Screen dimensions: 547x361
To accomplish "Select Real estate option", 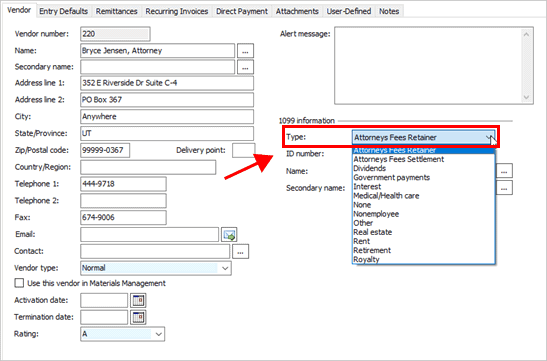I will (x=424, y=232).
